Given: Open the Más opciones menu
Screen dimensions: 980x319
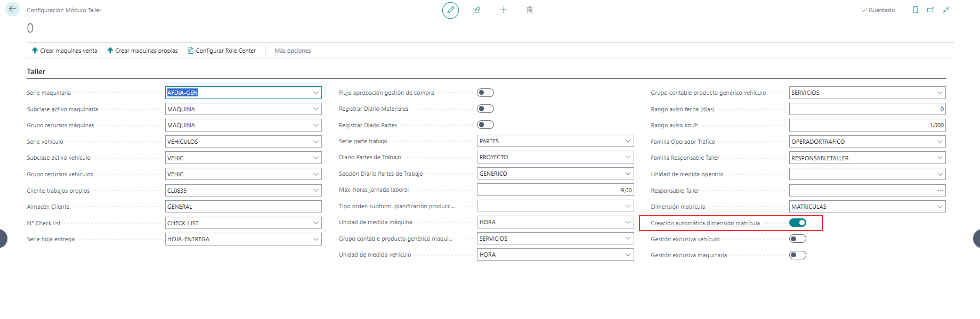Looking at the screenshot, I should 293,51.
